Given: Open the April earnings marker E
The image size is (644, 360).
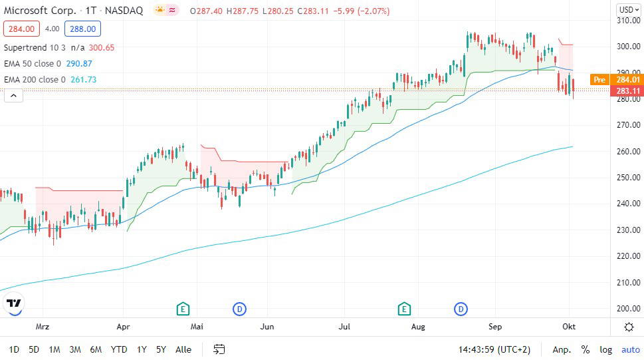Looking at the screenshot, I should [183, 309].
